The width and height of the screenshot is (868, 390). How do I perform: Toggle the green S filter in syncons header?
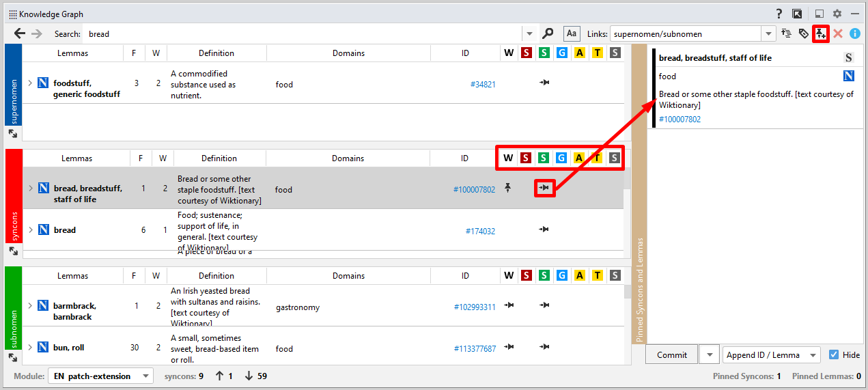pos(543,158)
